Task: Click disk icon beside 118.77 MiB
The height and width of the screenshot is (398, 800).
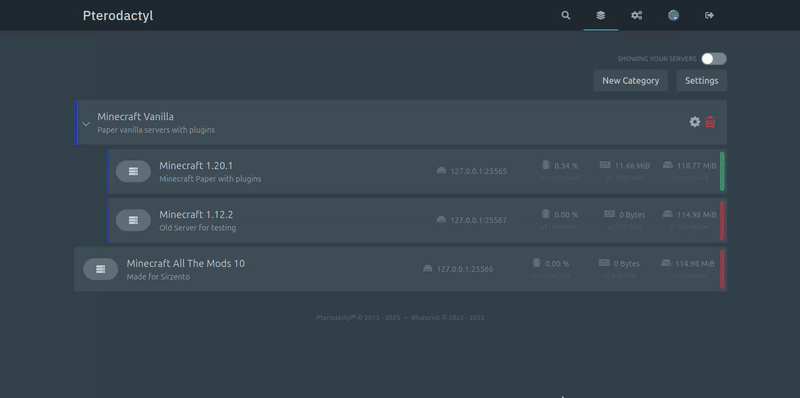Action: [667, 165]
